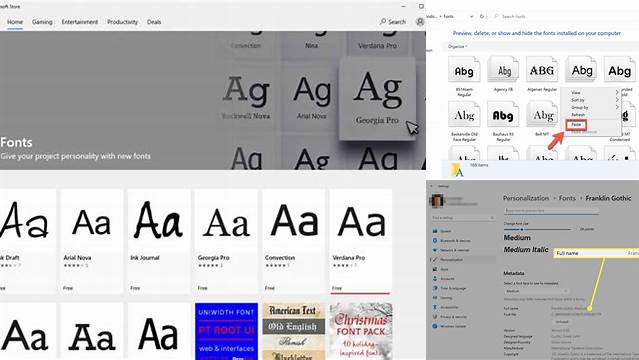Click the Uninstall button for Franklin Gothic
The image size is (639, 360).
(562, 322)
